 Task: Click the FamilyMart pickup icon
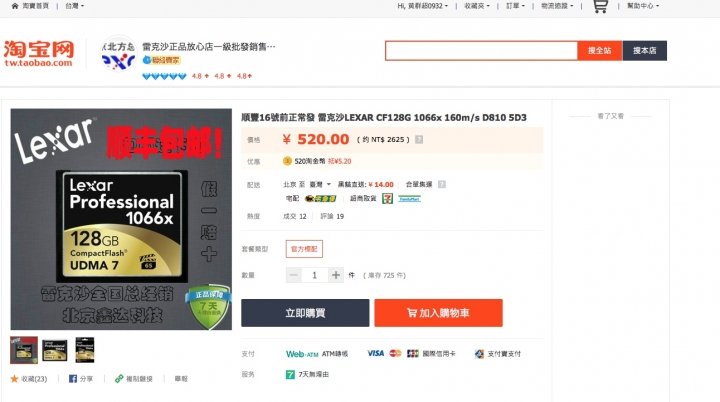tap(409, 198)
